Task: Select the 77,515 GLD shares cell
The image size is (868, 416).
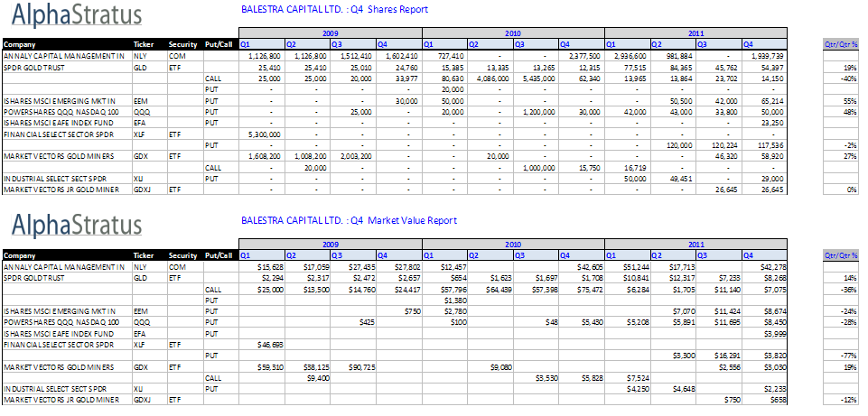Action: point(627,68)
